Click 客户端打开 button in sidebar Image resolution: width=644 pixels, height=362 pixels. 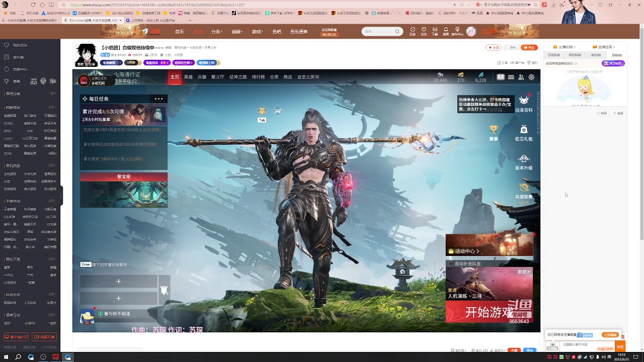tap(16, 337)
